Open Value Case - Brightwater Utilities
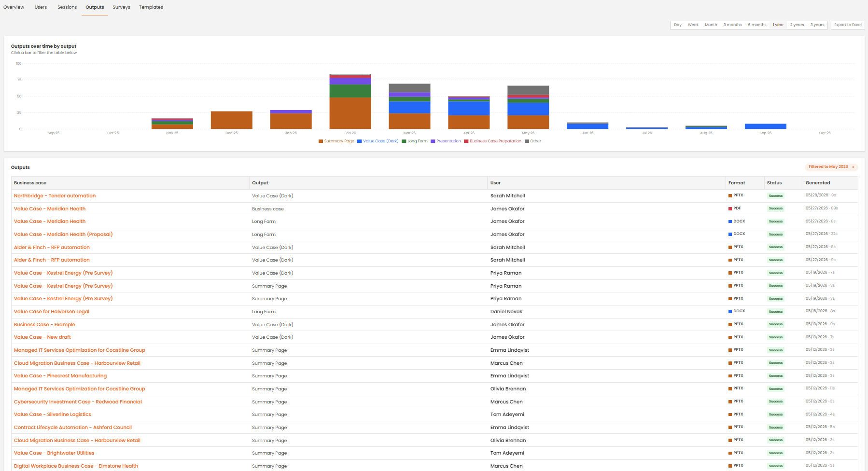The image size is (868, 471). tap(54, 453)
